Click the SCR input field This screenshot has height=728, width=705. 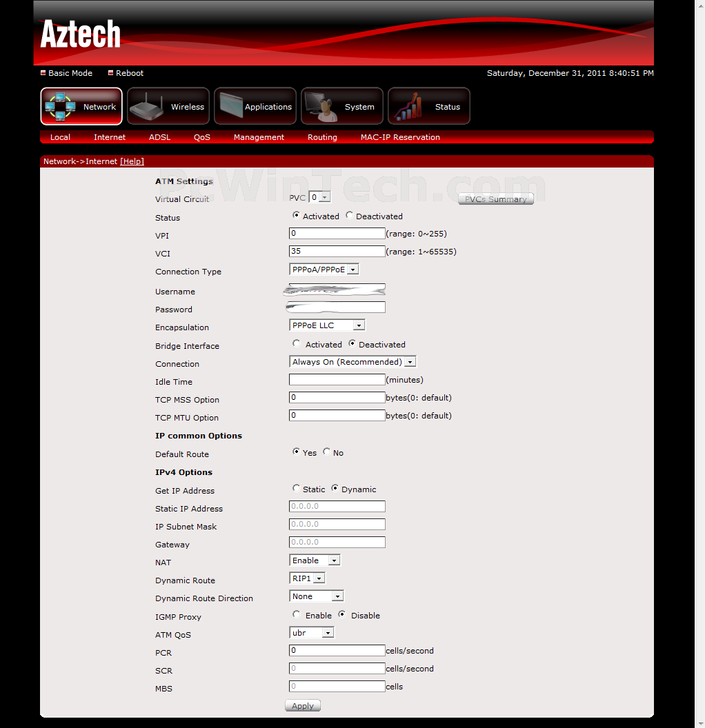click(x=337, y=668)
